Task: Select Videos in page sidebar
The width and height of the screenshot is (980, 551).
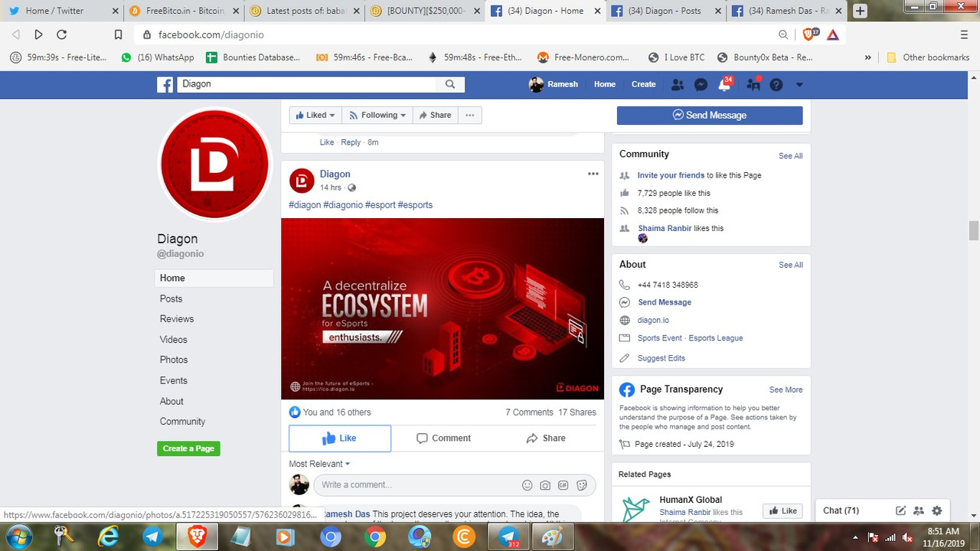Action: click(174, 340)
